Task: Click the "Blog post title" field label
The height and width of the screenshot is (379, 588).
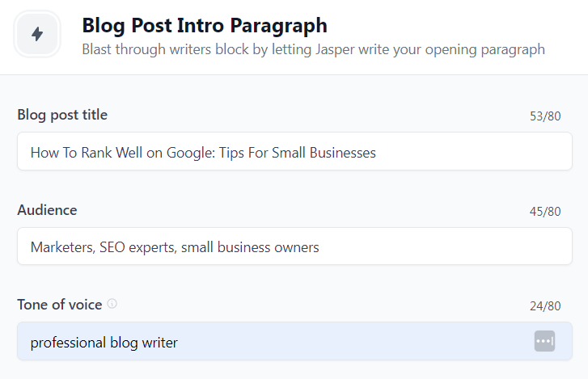Action: coord(62,115)
